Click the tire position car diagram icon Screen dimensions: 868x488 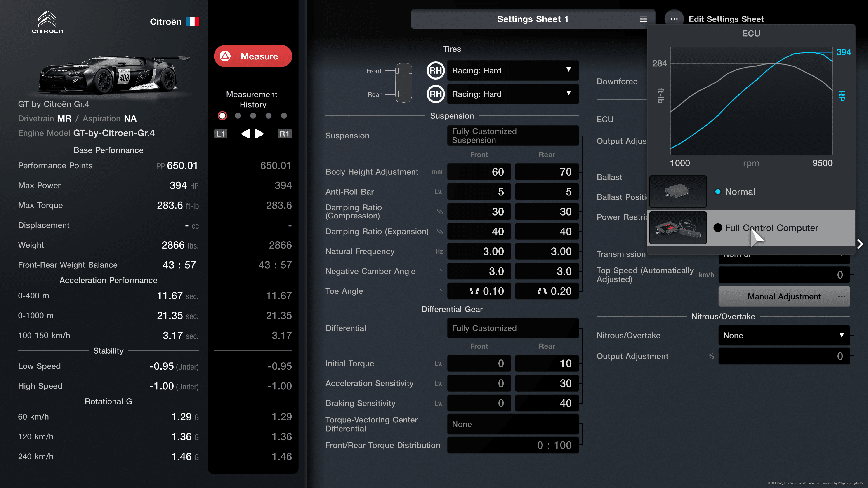coord(403,82)
